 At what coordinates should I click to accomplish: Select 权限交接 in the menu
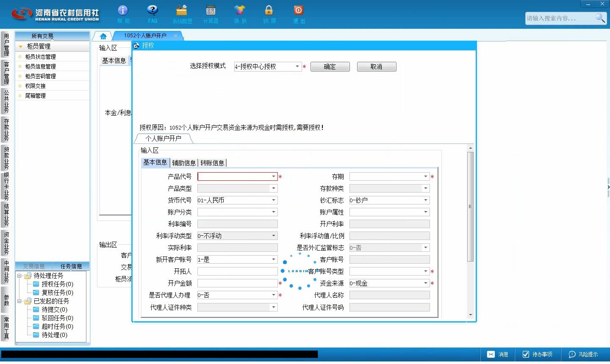pos(35,86)
